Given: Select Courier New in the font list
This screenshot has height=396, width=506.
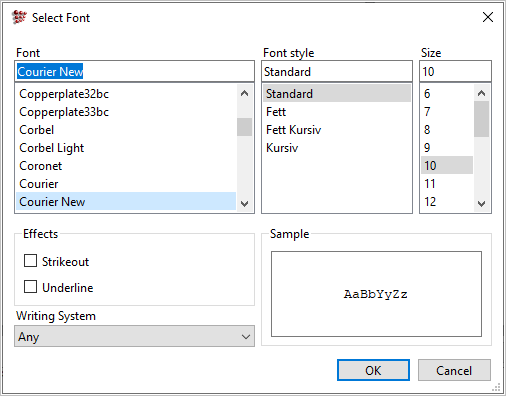Looking at the screenshot, I should pos(126,201).
